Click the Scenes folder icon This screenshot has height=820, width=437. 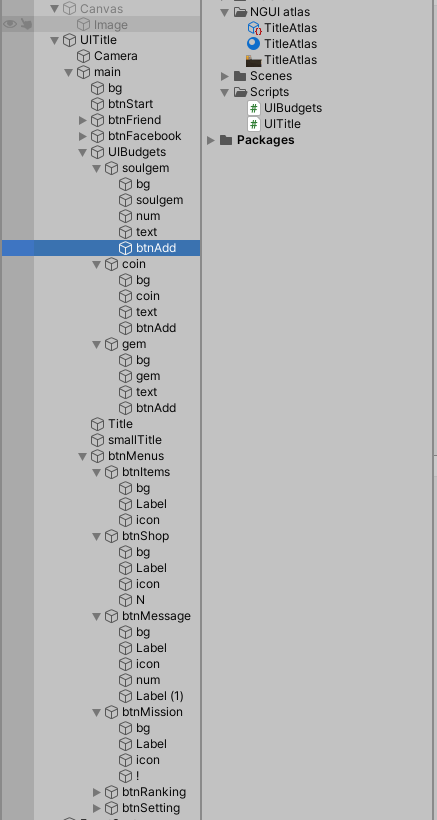(240, 76)
